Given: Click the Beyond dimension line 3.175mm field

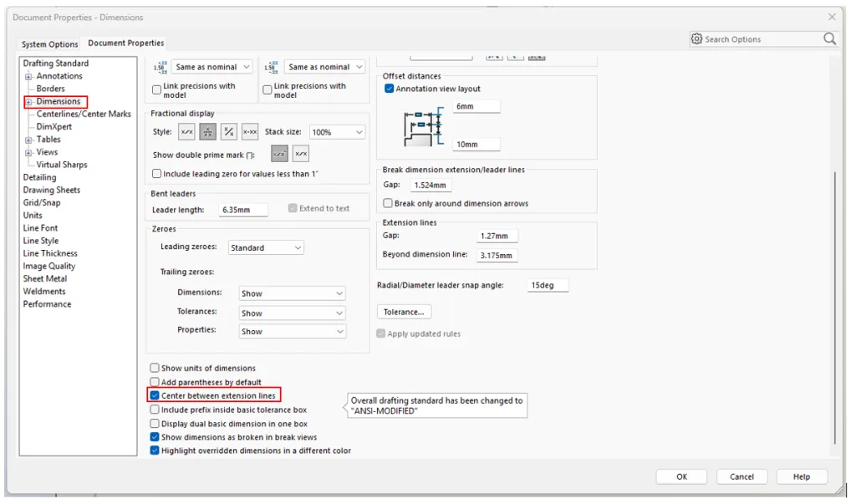Looking at the screenshot, I should coord(497,256).
